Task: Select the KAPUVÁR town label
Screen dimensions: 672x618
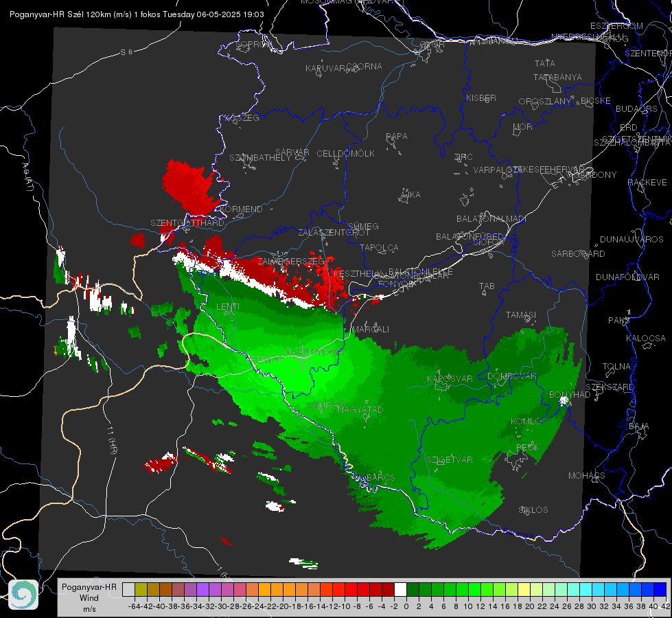Action: click(326, 69)
